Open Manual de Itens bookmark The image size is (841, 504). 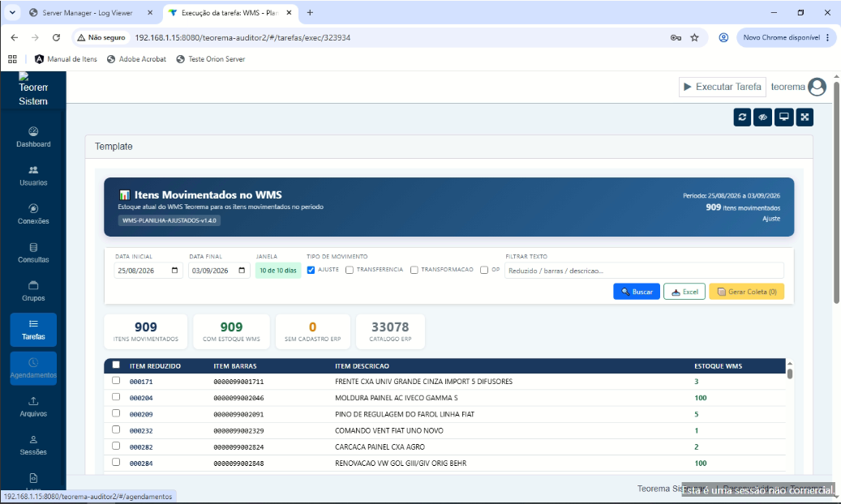coord(66,59)
